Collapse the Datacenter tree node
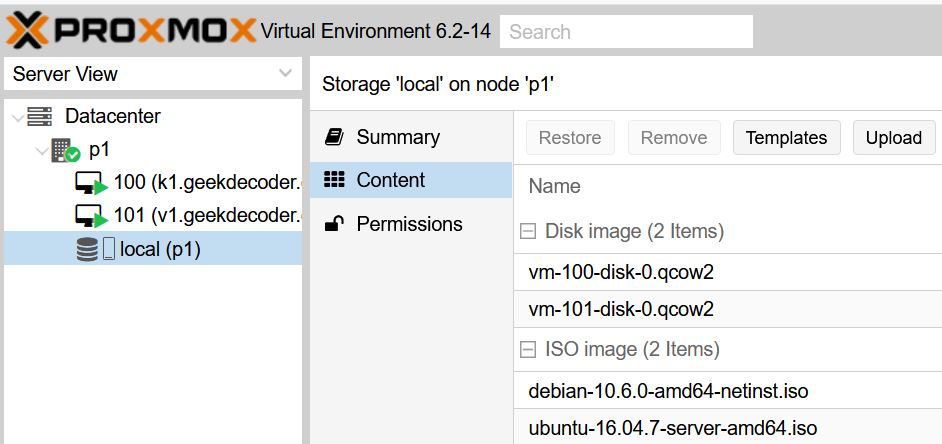 click(x=17, y=117)
